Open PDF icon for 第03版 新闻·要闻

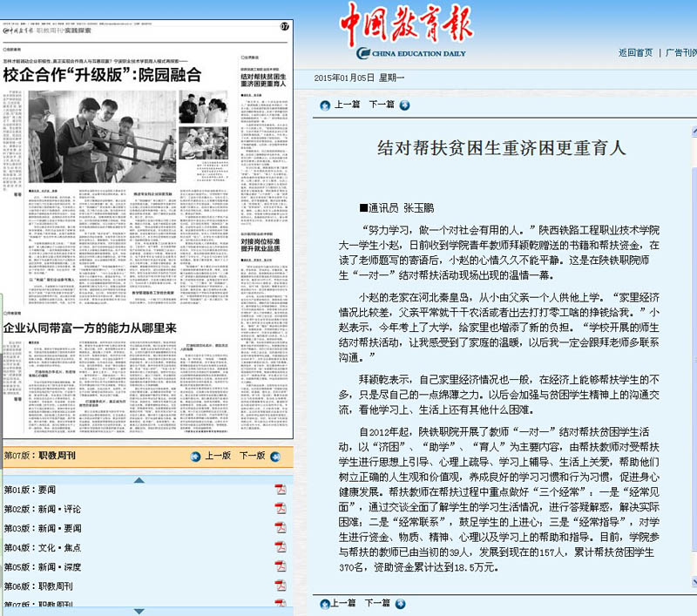tap(281, 528)
